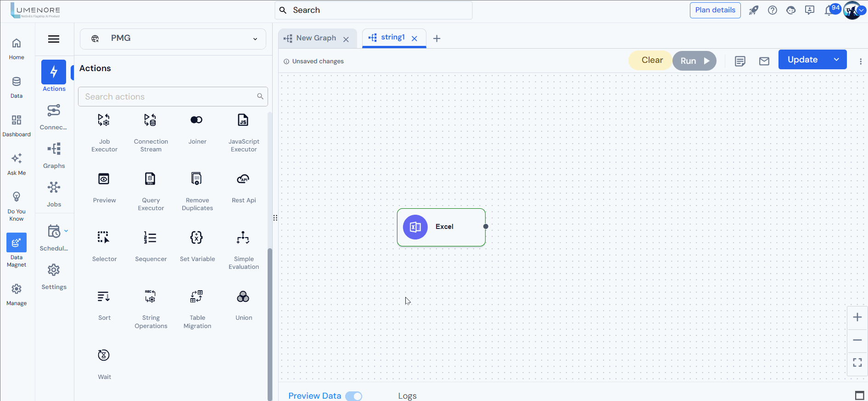Expand the Update button dropdown arrow

(836, 60)
